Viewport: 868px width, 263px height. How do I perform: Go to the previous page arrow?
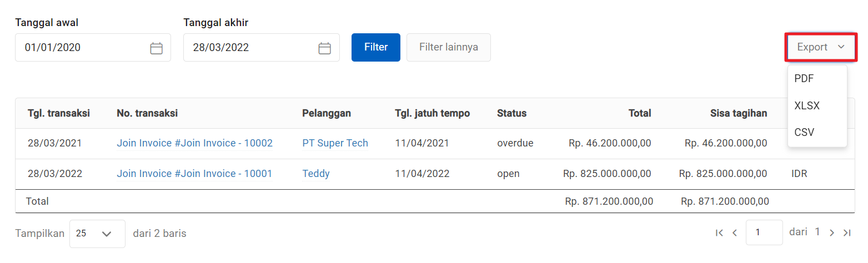coord(735,233)
